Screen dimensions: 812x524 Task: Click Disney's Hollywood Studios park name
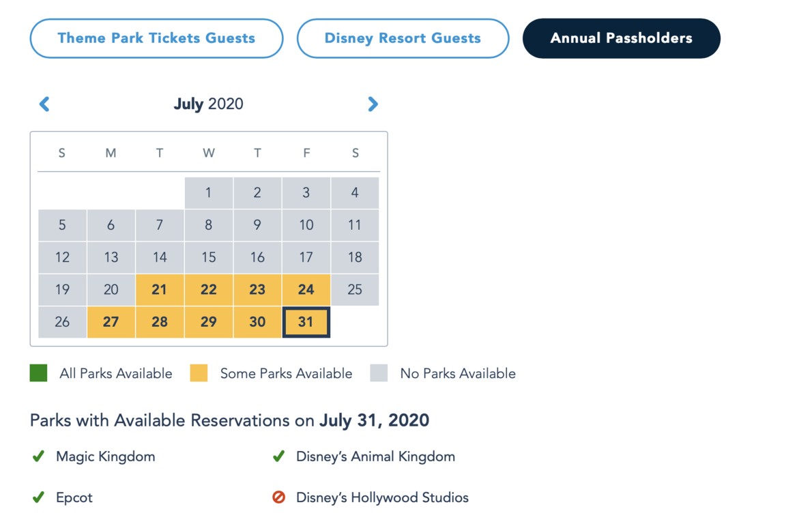point(382,497)
